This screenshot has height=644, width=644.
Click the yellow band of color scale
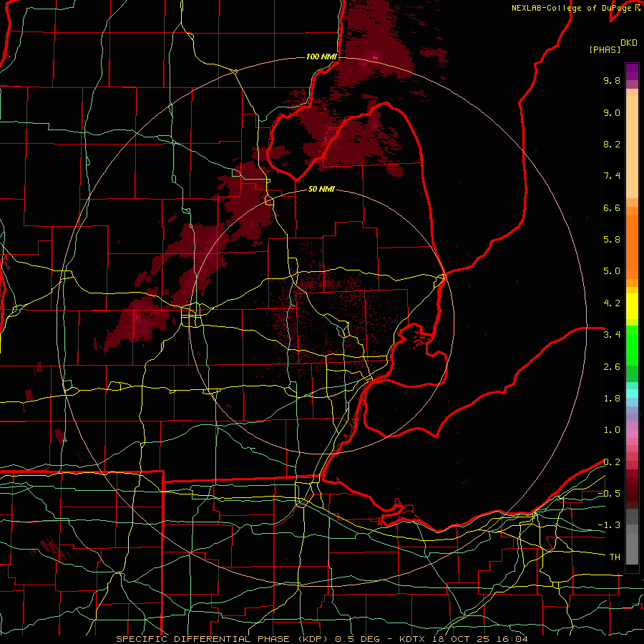pos(632,306)
